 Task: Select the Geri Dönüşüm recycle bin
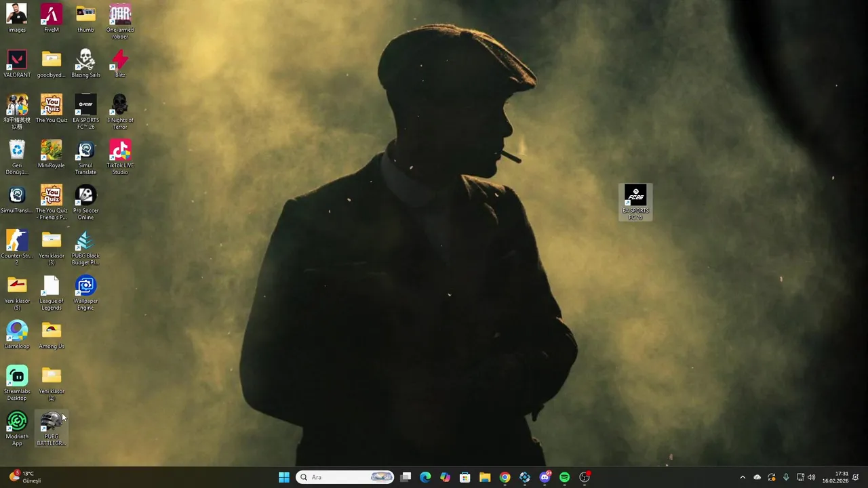click(17, 158)
